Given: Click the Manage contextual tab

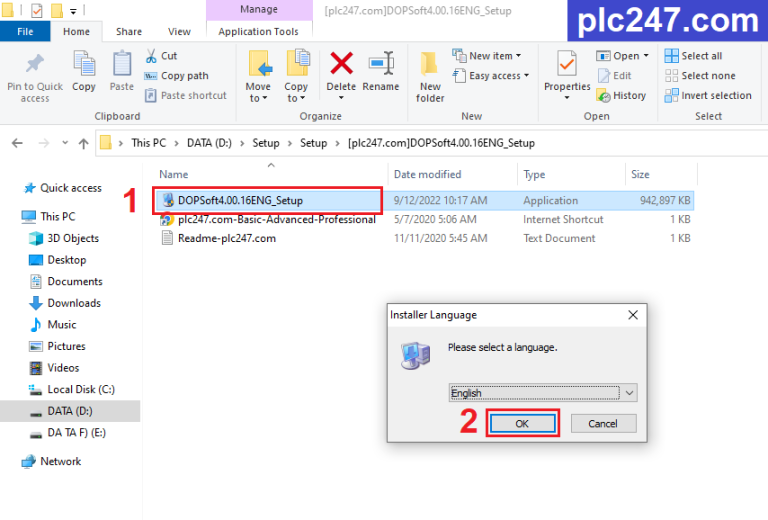Looking at the screenshot, I should click(x=259, y=9).
